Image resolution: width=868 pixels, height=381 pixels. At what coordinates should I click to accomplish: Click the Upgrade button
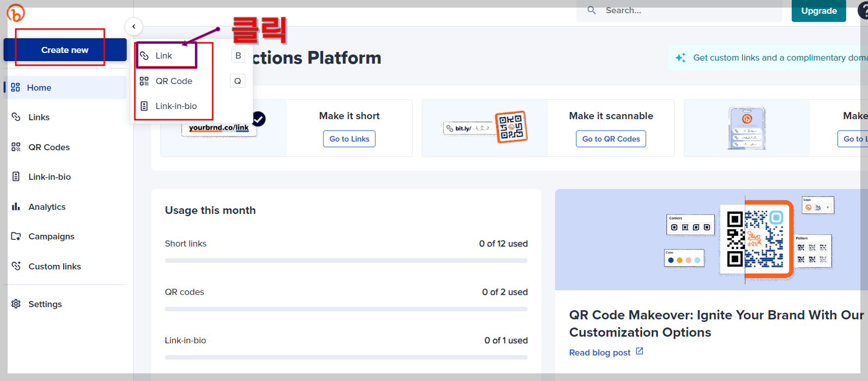tap(819, 11)
